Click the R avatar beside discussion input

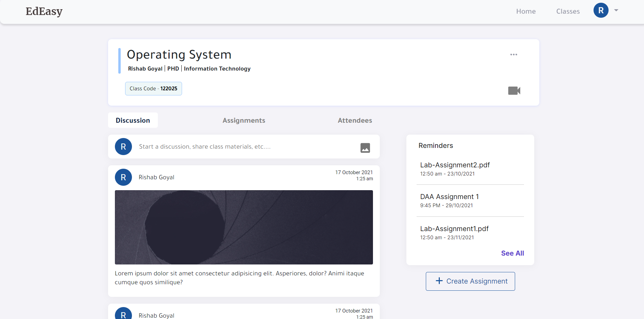point(123,147)
